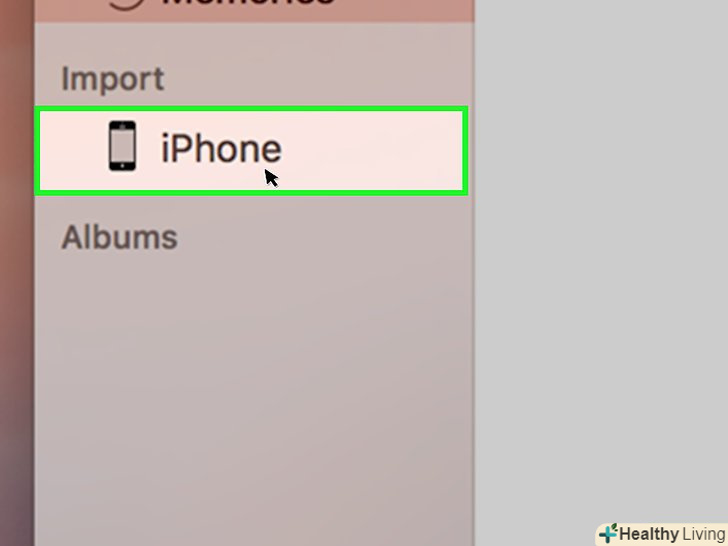Image resolution: width=728 pixels, height=546 pixels.
Task: Open the iPhone import source
Action: (251, 150)
